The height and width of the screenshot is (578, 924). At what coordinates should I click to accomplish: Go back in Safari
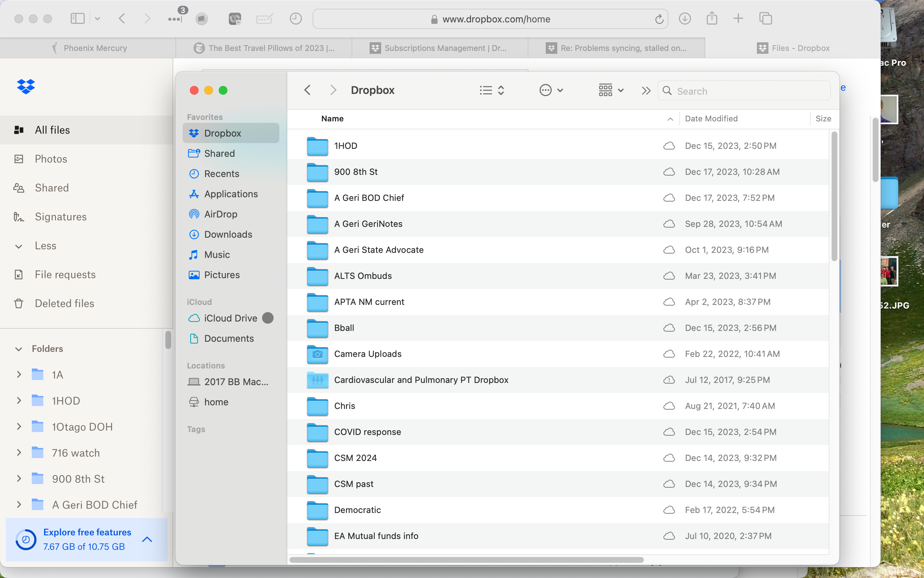click(122, 18)
